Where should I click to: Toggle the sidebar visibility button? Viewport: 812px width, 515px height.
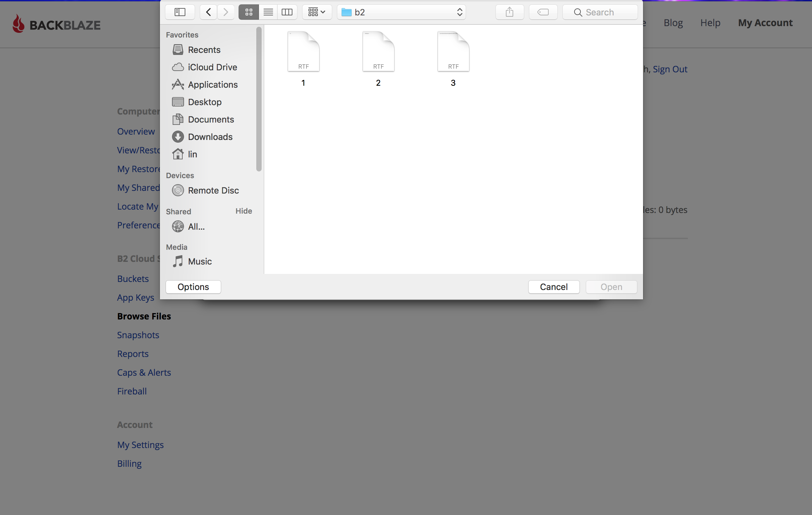point(180,12)
